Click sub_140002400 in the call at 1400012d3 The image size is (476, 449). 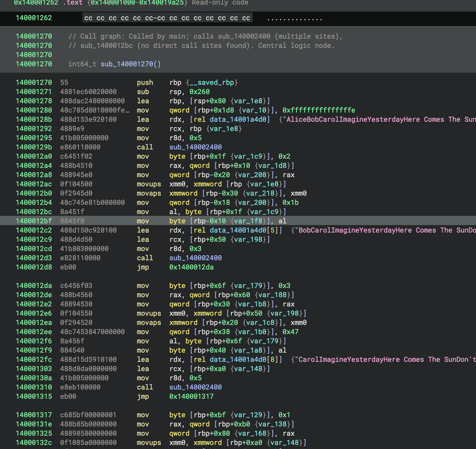click(x=195, y=258)
